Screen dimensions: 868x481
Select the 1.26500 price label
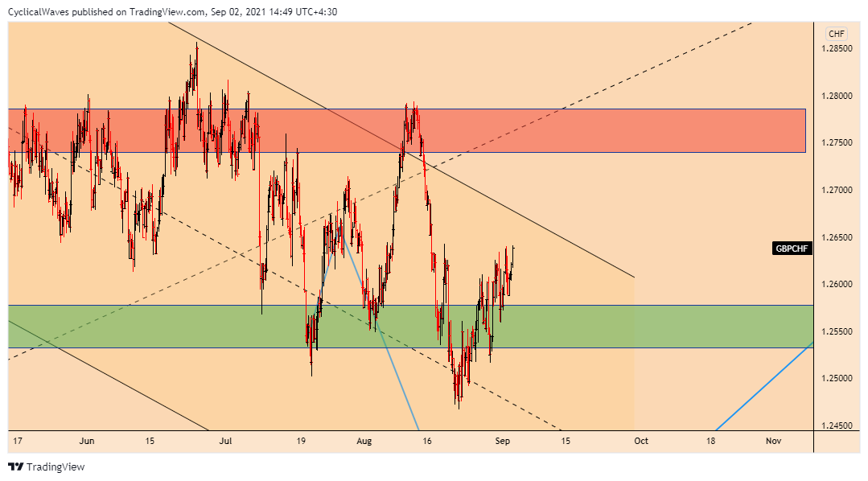(837, 237)
